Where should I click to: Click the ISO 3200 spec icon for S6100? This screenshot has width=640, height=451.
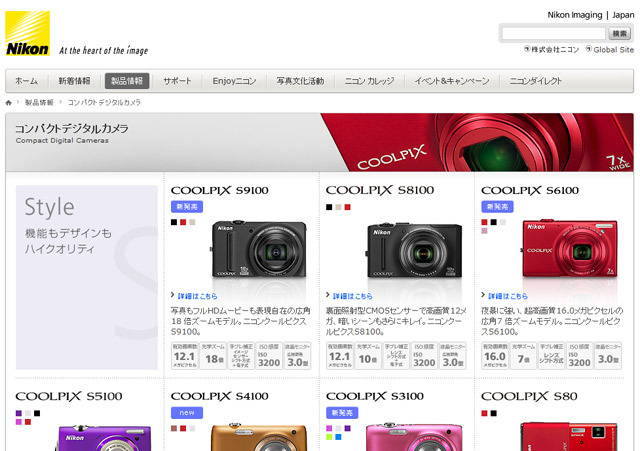pos(579,356)
